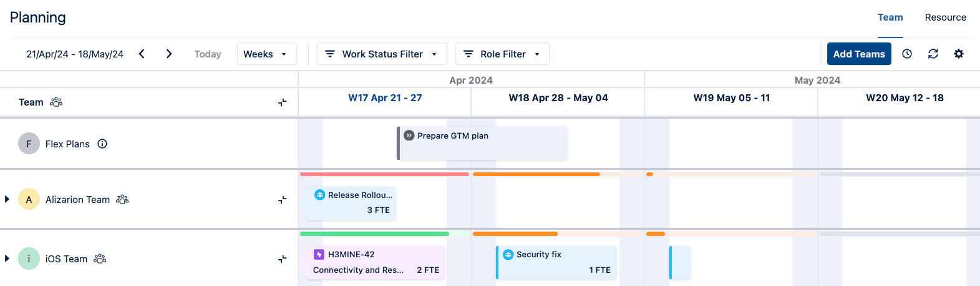The image size is (980, 286).
Task: Select the Team tab
Action: tap(890, 17)
